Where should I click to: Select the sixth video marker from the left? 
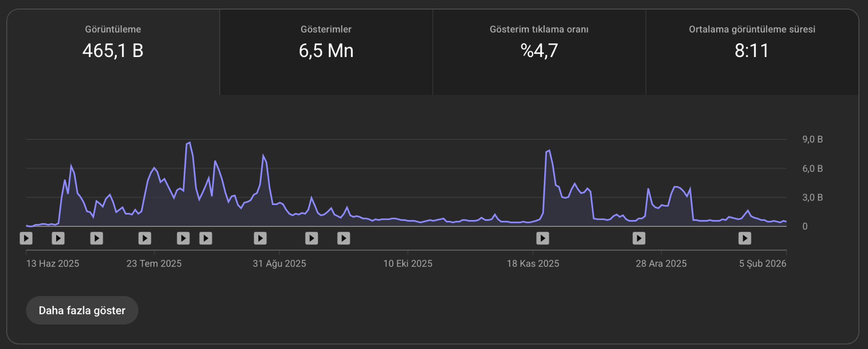[x=206, y=238]
